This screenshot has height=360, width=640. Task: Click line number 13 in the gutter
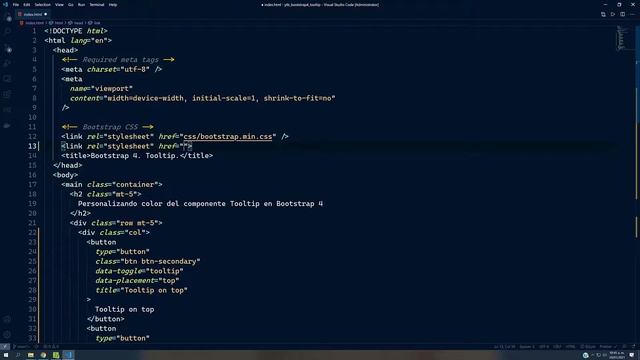tap(32, 146)
